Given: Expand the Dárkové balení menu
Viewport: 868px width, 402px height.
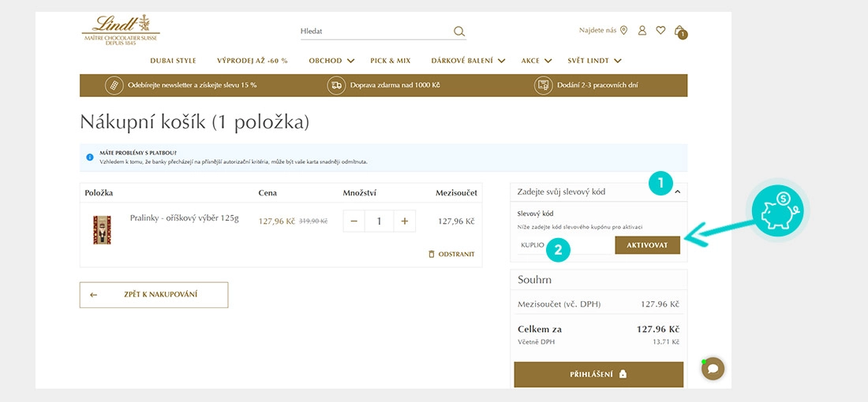Looking at the screenshot, I should coord(468,61).
